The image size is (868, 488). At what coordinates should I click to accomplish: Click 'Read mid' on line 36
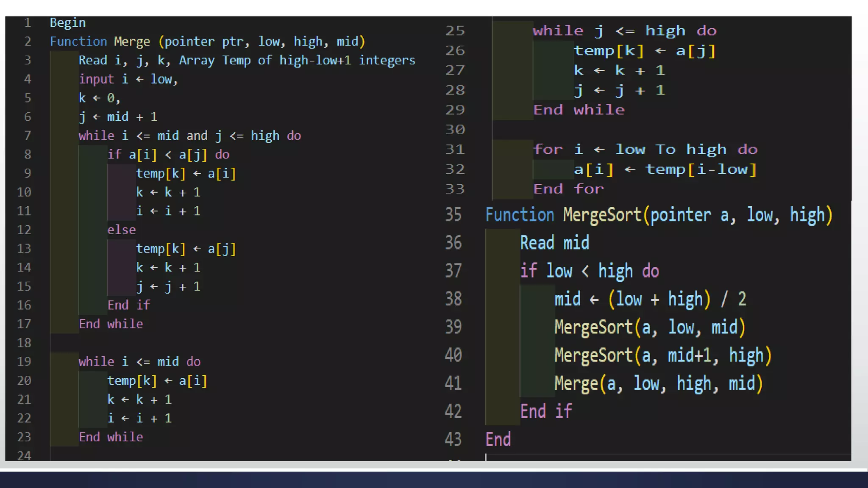554,243
